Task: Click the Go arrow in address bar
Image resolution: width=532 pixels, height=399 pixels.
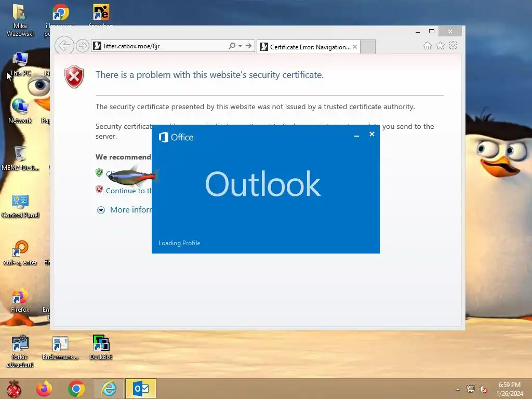Action: 249,46
